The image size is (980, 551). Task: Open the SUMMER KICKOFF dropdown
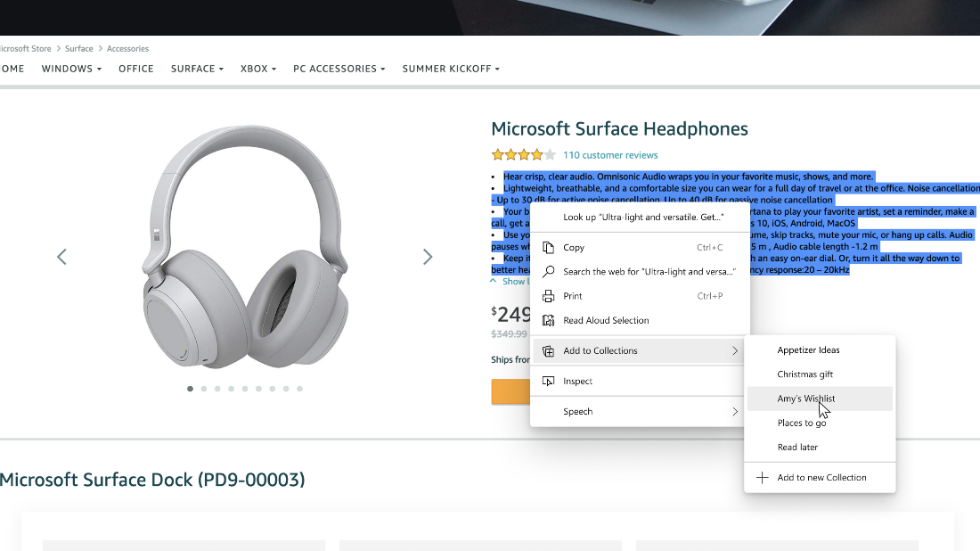click(x=451, y=69)
